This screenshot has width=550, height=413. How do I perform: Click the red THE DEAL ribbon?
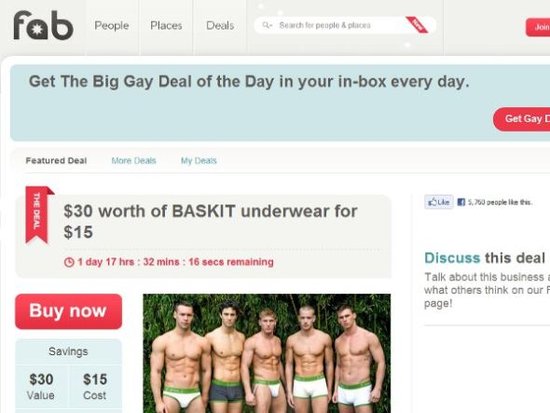[x=39, y=214]
